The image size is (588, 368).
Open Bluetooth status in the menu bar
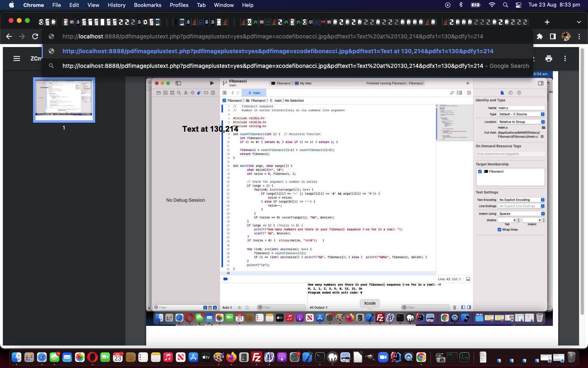pos(461,5)
